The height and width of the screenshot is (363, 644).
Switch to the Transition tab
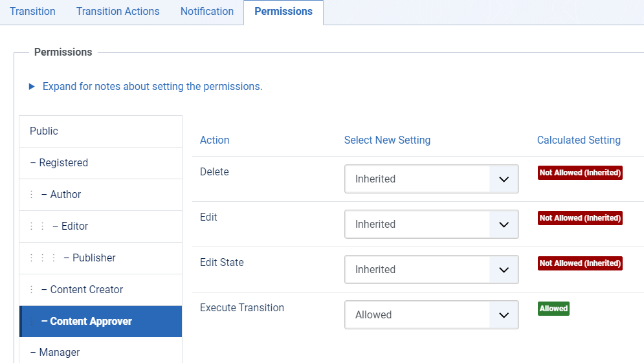coord(32,12)
